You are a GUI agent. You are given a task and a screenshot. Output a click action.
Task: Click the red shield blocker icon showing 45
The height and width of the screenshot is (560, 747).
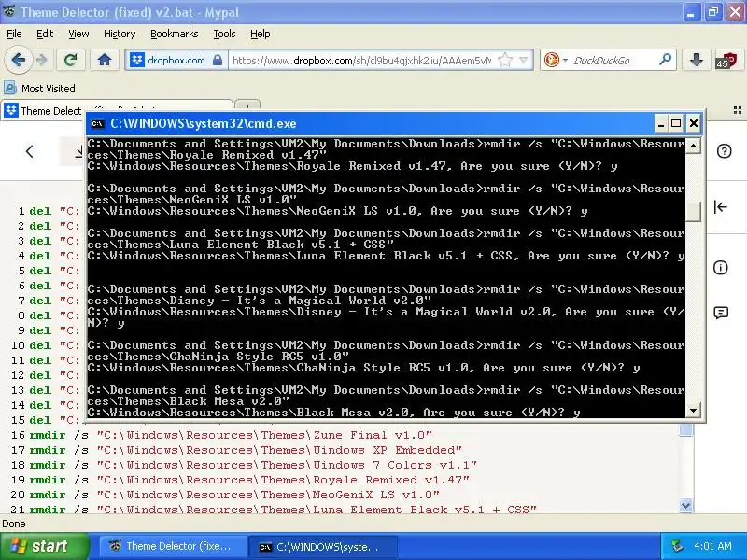726,61
